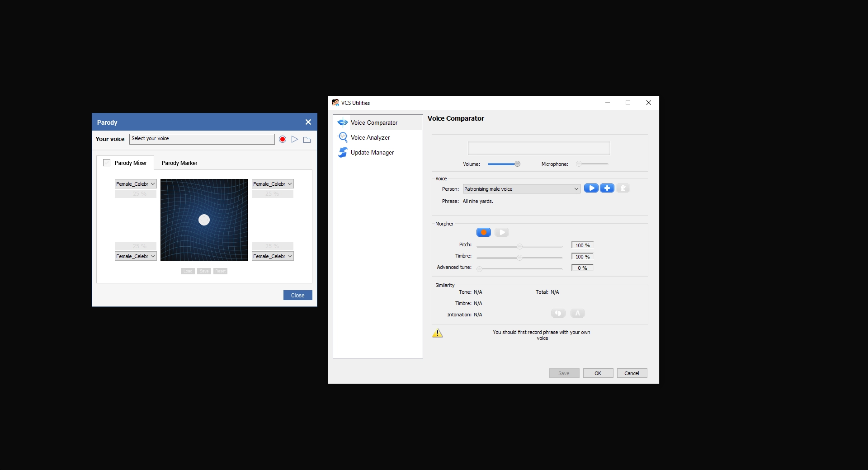Close the Parody dialog with Close button
The height and width of the screenshot is (470, 868).
[297, 295]
